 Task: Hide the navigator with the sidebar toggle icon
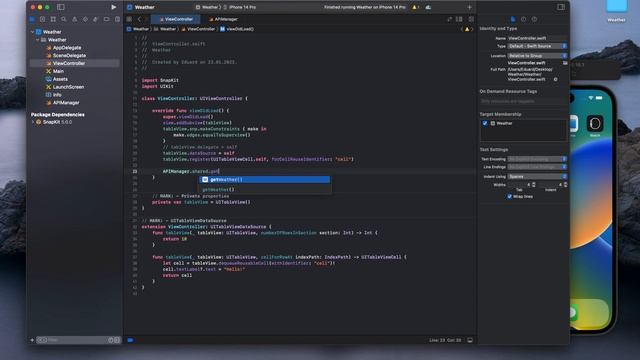click(61, 7)
